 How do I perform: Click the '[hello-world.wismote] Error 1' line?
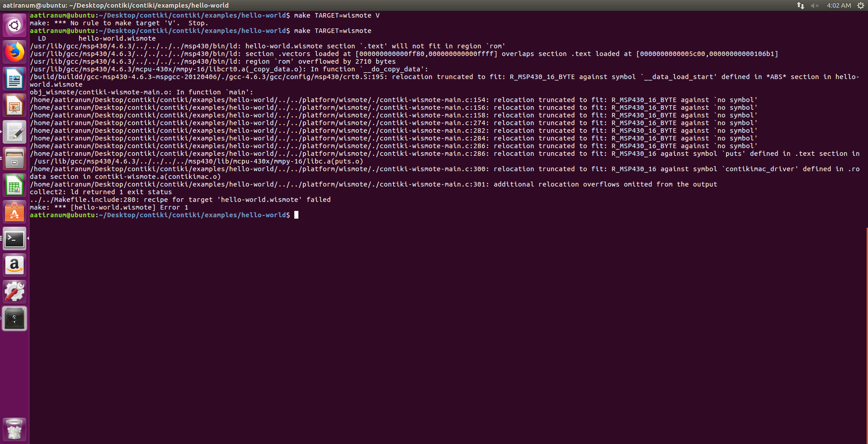tap(109, 207)
